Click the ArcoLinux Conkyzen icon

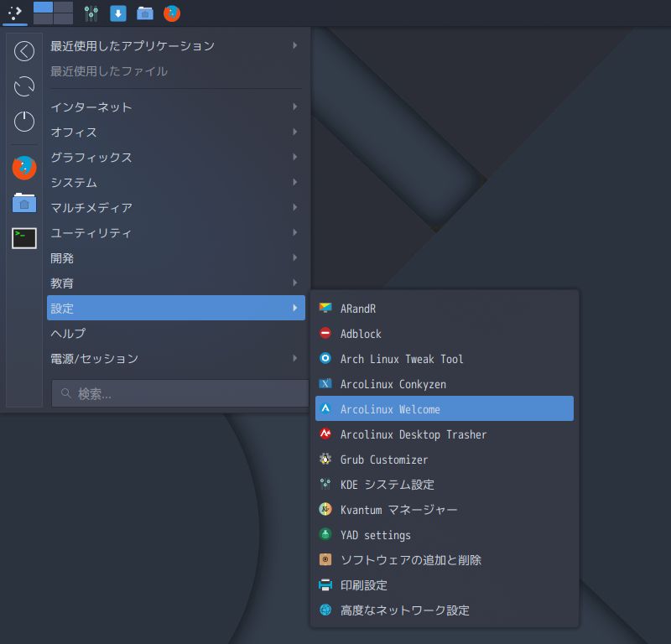325,383
